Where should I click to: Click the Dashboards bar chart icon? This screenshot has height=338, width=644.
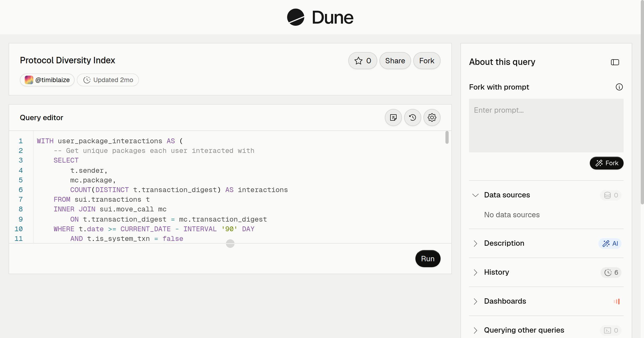pyautogui.click(x=616, y=301)
